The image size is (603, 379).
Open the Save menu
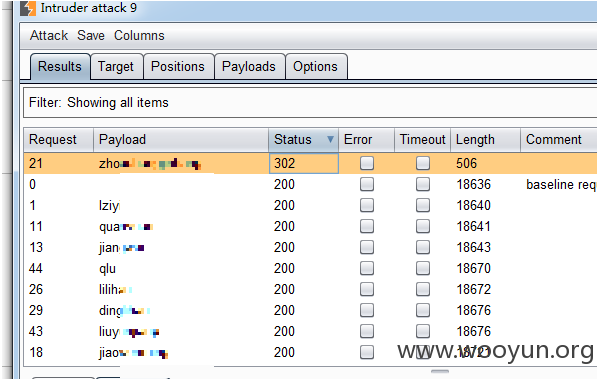(x=91, y=35)
